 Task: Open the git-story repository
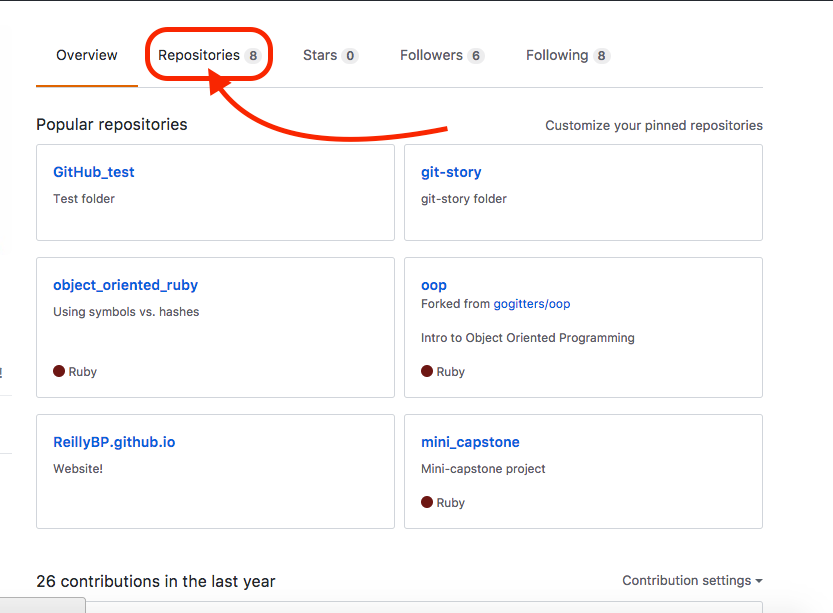451,171
